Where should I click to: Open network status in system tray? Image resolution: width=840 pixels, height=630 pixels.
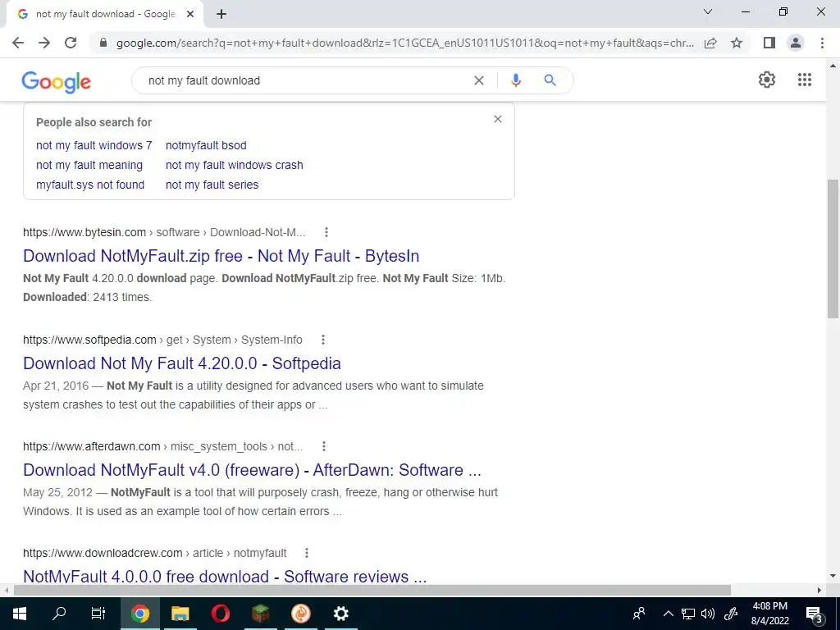coord(688,614)
